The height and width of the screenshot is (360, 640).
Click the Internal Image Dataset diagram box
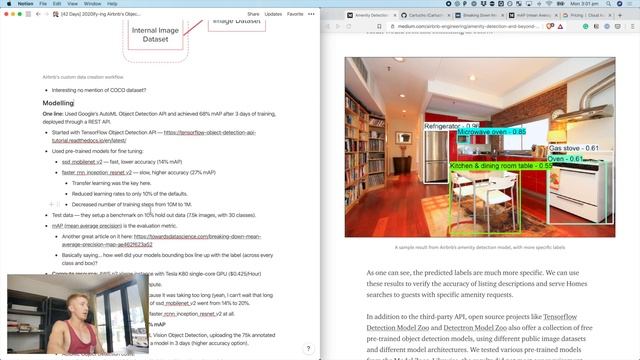click(156, 35)
